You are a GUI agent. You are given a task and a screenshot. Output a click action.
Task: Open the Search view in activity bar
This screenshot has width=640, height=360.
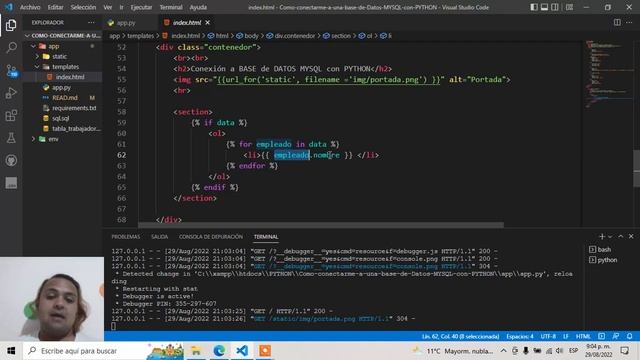(x=11, y=48)
